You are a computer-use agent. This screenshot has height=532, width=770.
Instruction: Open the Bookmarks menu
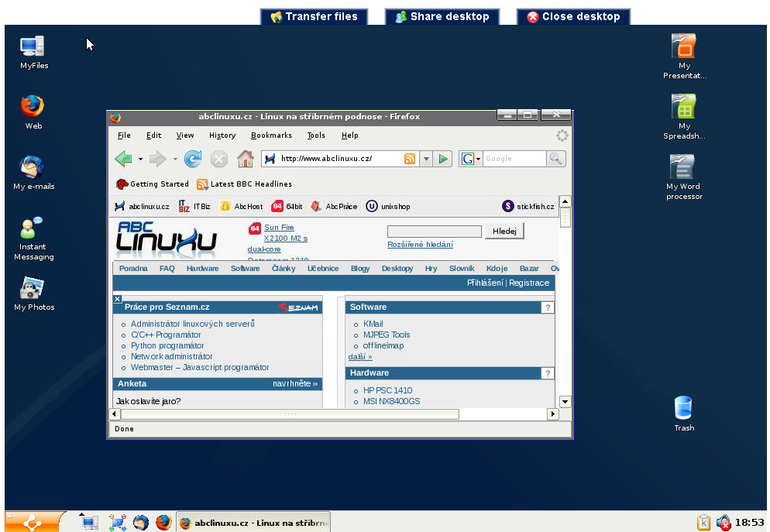click(x=272, y=136)
